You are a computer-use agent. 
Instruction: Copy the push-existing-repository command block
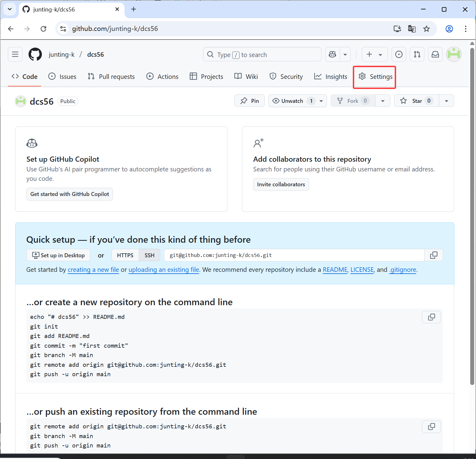click(x=431, y=427)
